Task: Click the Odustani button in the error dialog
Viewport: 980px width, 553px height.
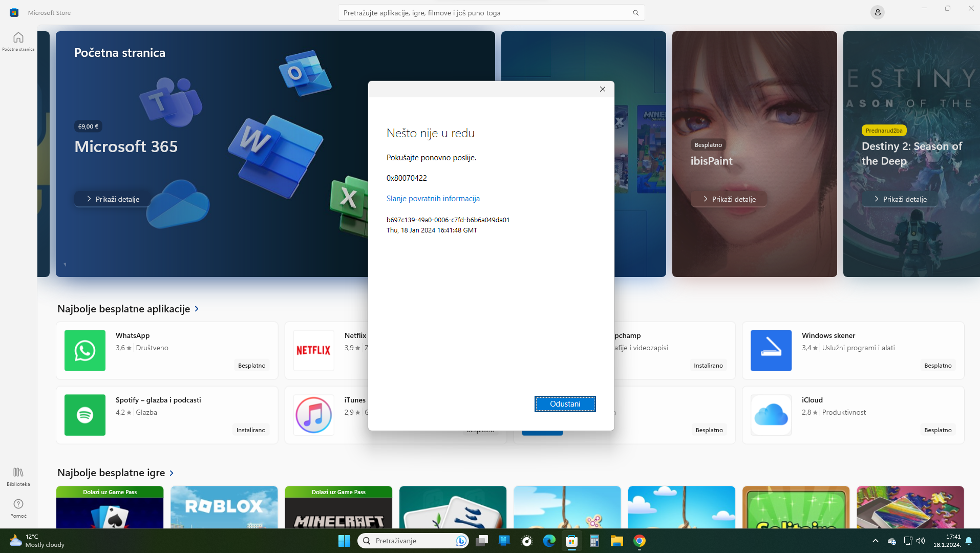Action: (x=565, y=404)
